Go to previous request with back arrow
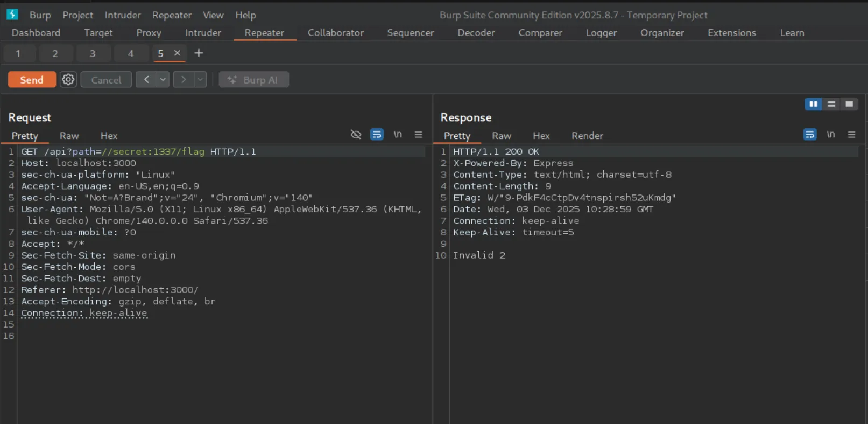The height and width of the screenshot is (424, 868). click(x=146, y=80)
